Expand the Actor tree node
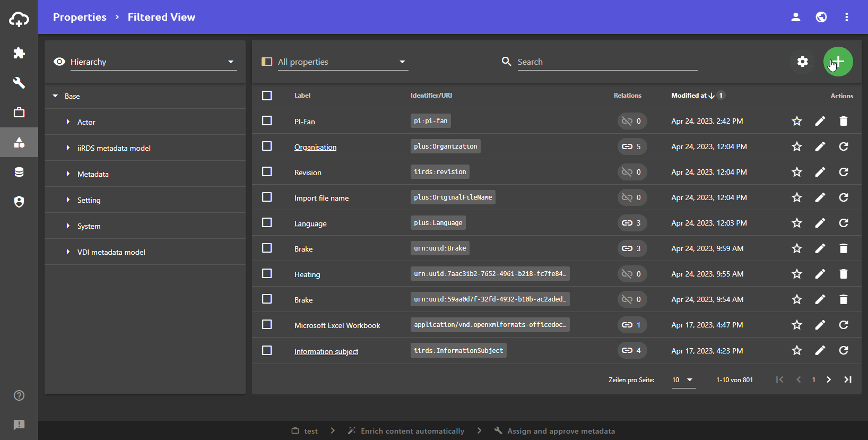The height and width of the screenshot is (440, 868). [68, 122]
